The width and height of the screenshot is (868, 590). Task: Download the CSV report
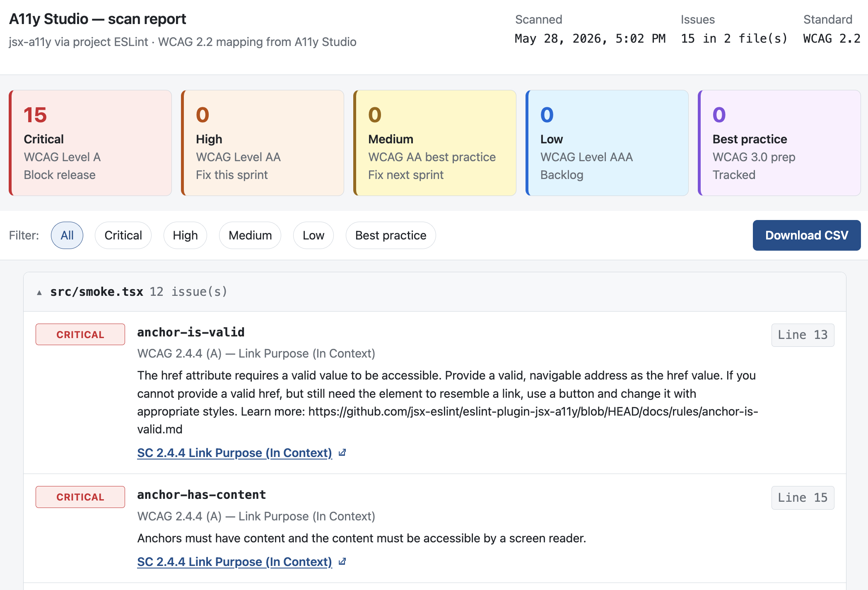coord(807,235)
